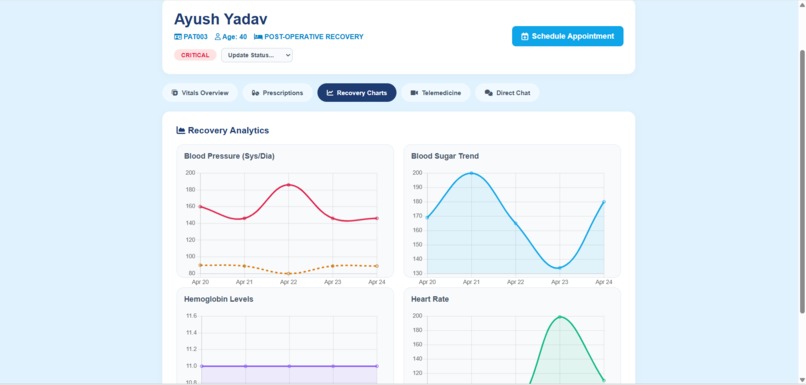This screenshot has height=385, width=806.
Task: Click the Schedule Appointment button
Action: pos(567,36)
